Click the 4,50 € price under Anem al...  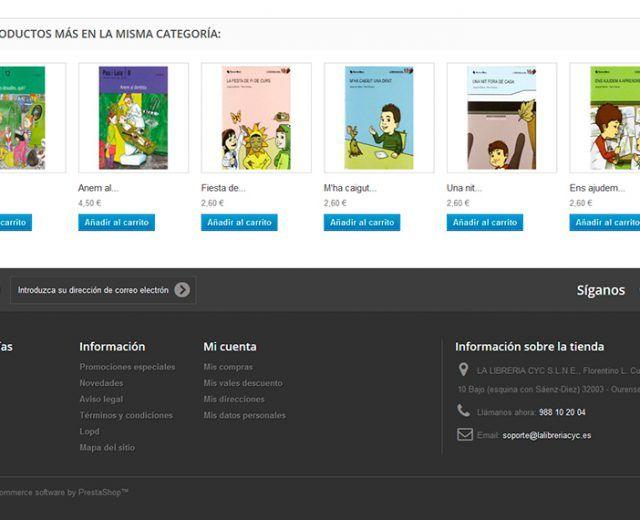coord(89,203)
